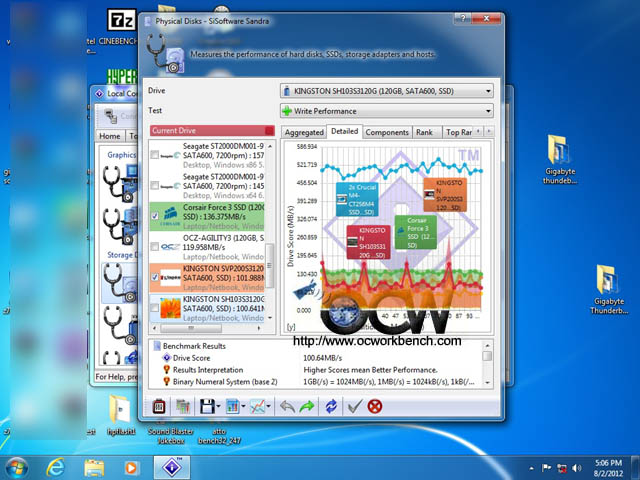Open Windows Media Player from the taskbar
This screenshot has height=480, width=640.
[131, 468]
